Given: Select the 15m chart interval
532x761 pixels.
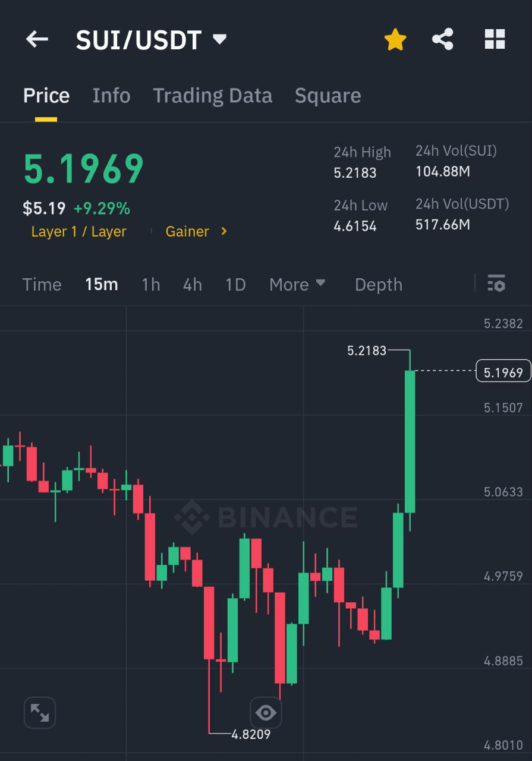Looking at the screenshot, I should [x=102, y=285].
